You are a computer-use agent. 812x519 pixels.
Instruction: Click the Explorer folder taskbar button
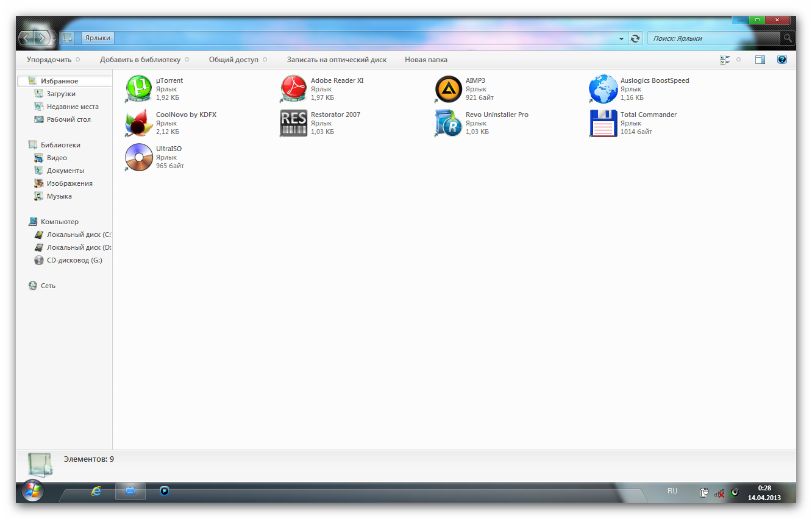(x=130, y=491)
